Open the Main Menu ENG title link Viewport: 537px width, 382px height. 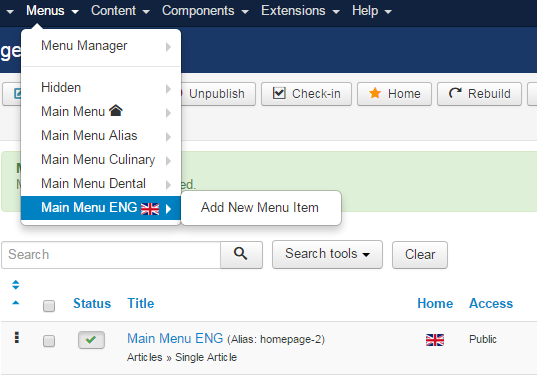175,338
